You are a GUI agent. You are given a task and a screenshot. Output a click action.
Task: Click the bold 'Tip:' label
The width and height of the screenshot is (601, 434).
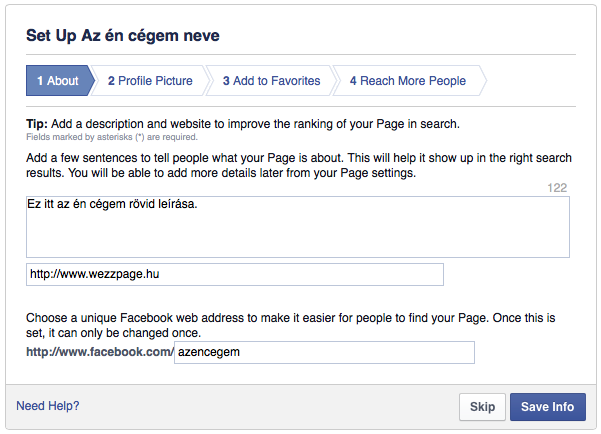[x=37, y=124]
